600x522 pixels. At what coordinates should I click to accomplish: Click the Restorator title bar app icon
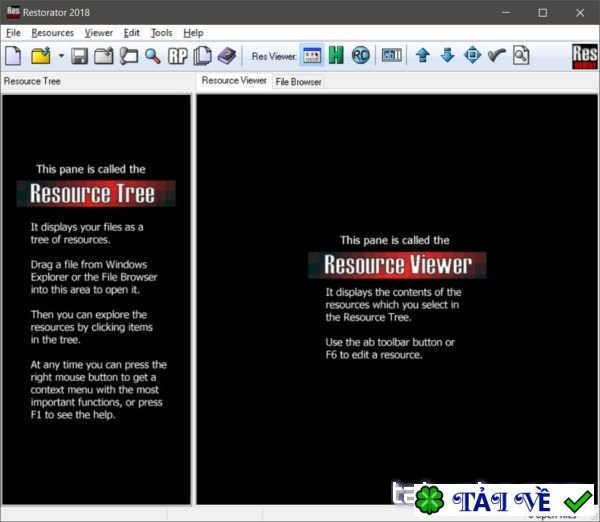coord(13,12)
